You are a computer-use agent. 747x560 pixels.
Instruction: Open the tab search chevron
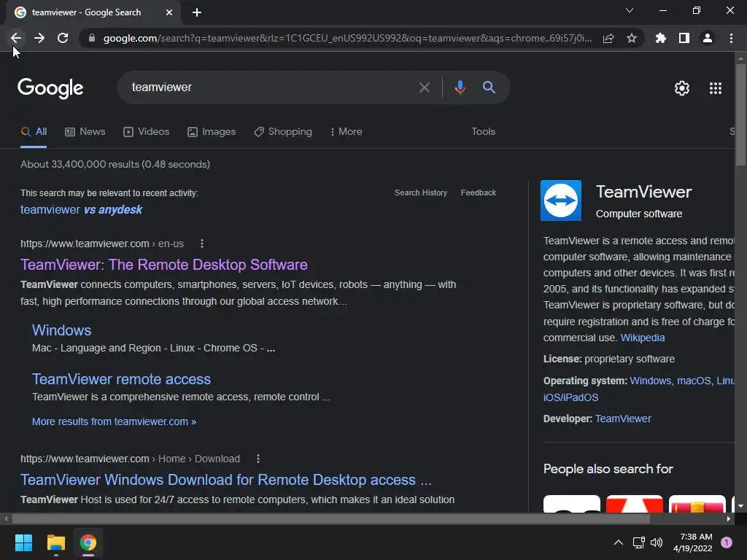[630, 10]
